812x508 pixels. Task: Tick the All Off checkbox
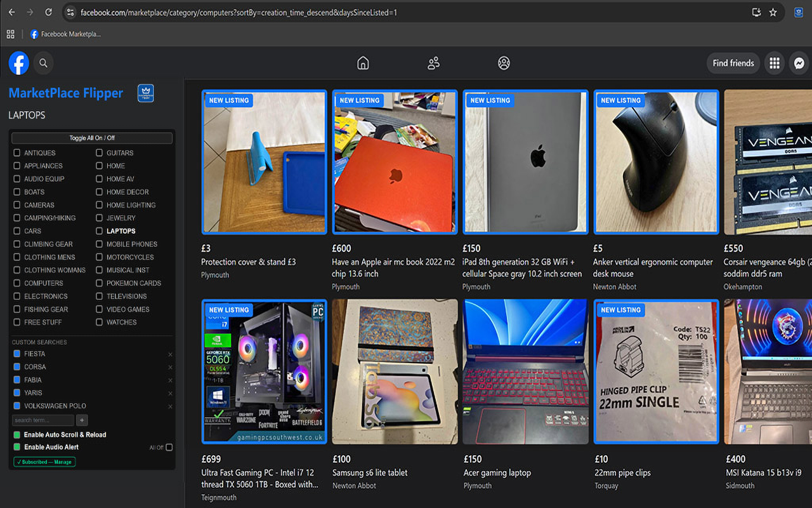point(169,447)
